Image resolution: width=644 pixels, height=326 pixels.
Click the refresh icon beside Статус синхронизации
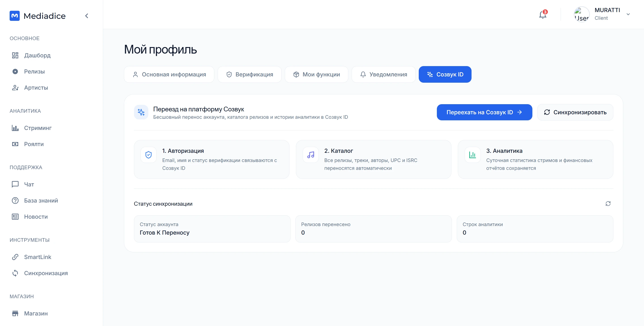point(608,204)
